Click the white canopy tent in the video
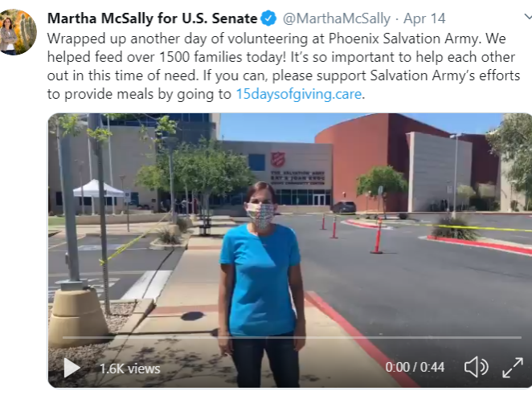The height and width of the screenshot is (399, 532). tap(98, 189)
